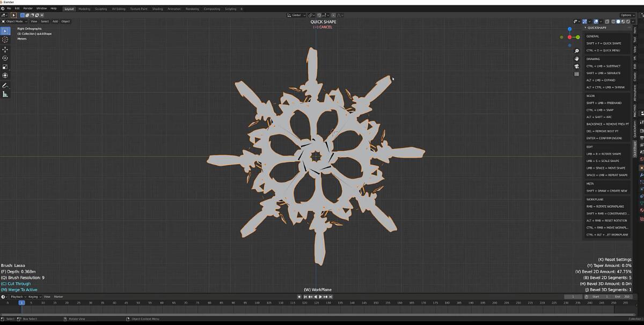This screenshot has height=325, width=644.
Task: Toggle X-ray mode
Action: pyautogui.click(x=606, y=21)
